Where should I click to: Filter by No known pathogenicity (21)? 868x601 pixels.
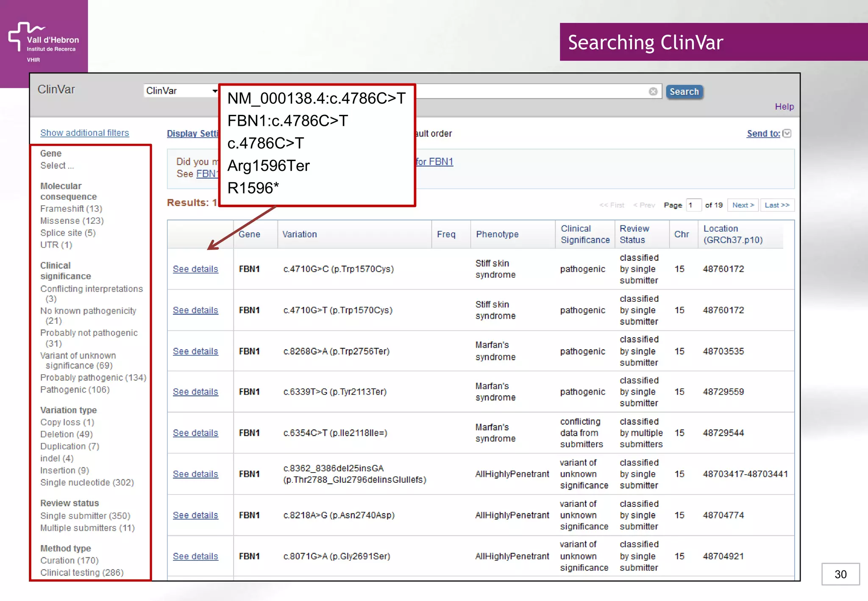(x=88, y=316)
